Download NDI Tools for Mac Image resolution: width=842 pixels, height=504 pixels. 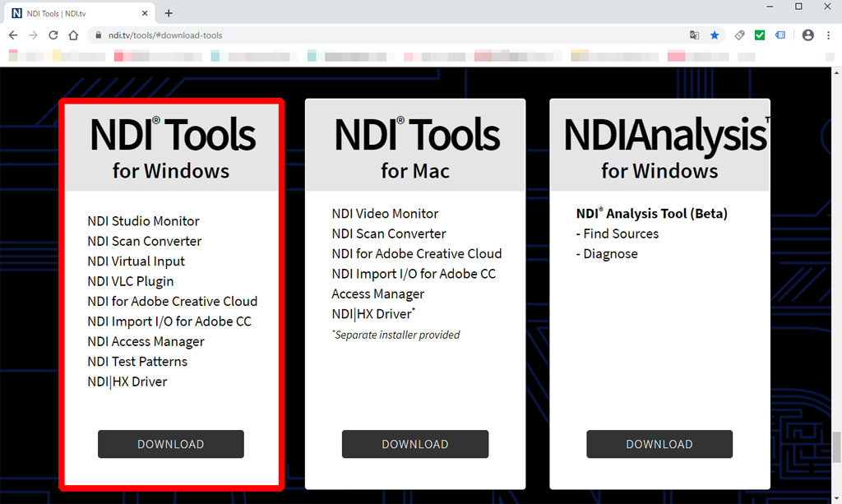[415, 444]
